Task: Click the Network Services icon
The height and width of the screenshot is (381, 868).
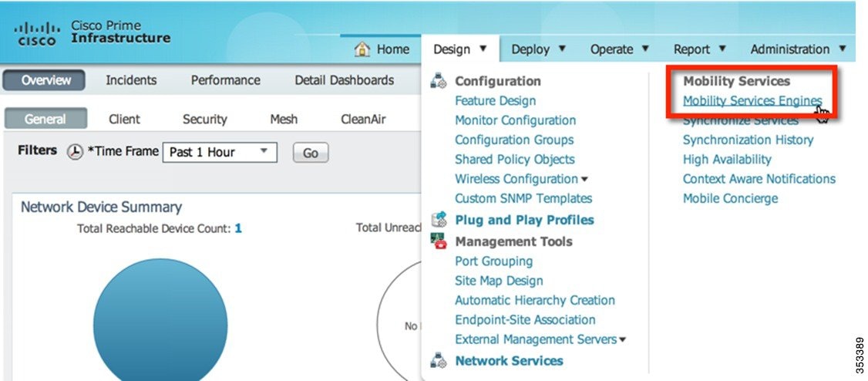Action: (x=439, y=360)
